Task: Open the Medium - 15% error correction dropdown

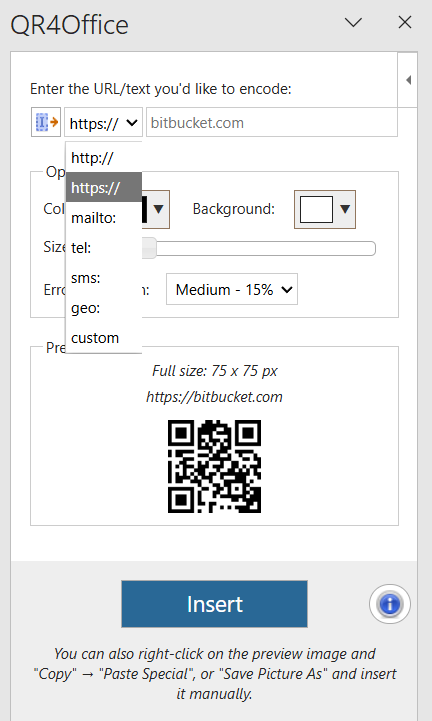Action: point(232,289)
